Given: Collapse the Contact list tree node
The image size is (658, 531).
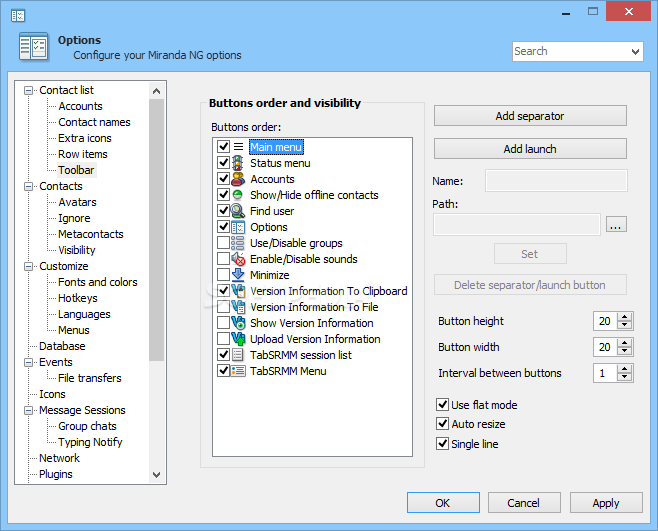Looking at the screenshot, I should click(x=28, y=90).
